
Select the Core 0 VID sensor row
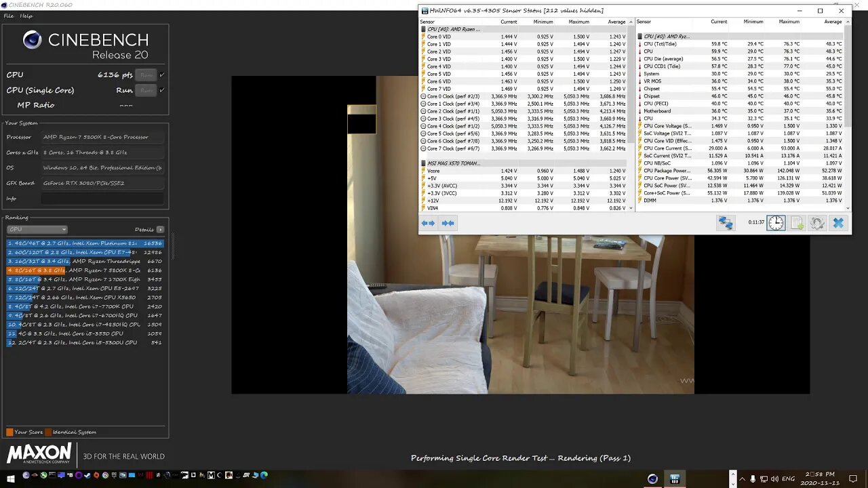pyautogui.click(x=524, y=37)
